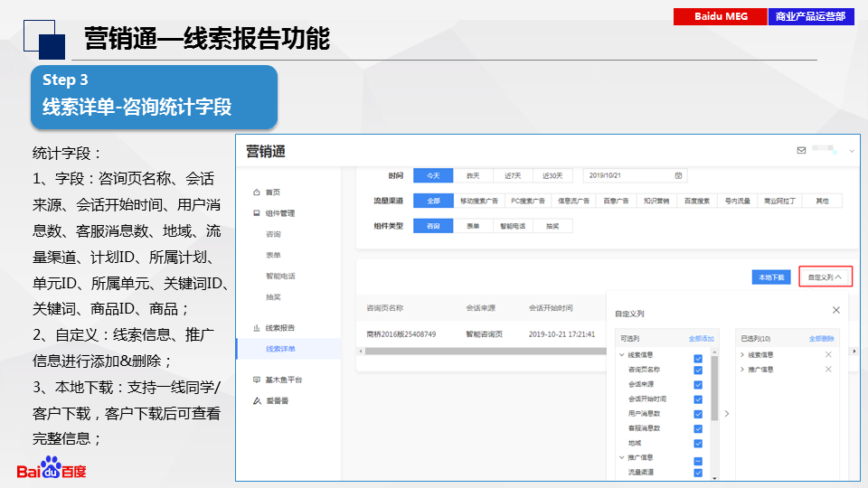
Task: Select the 近7天 time filter
Action: click(x=513, y=175)
